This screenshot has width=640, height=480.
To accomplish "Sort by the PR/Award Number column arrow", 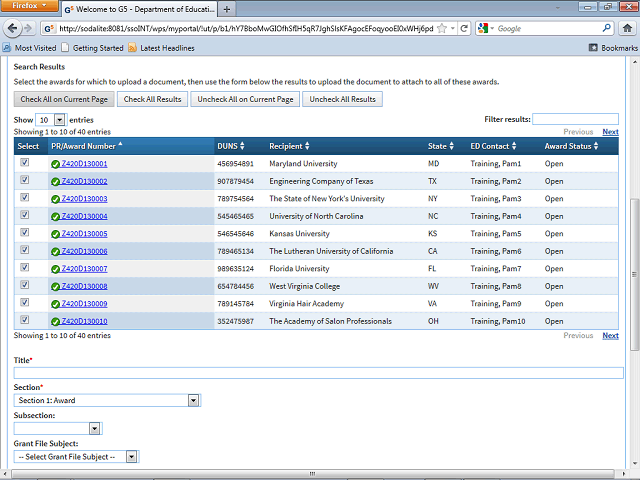I will (121, 145).
